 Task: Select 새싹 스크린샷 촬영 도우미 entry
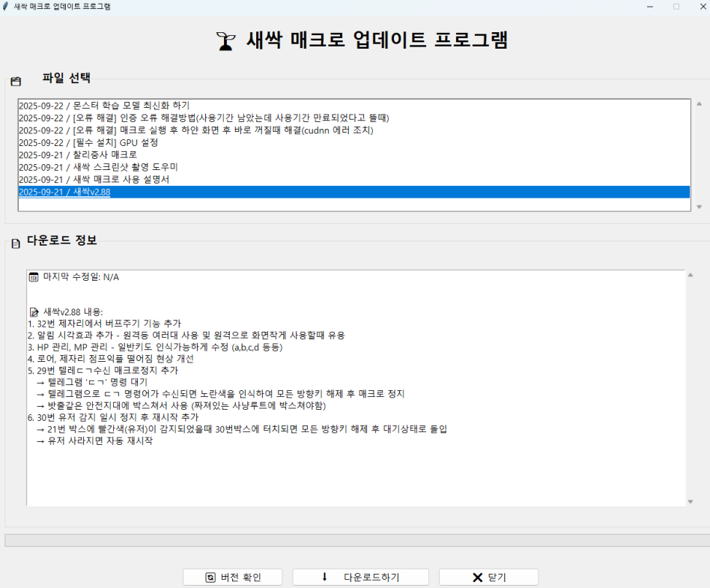(x=98, y=167)
